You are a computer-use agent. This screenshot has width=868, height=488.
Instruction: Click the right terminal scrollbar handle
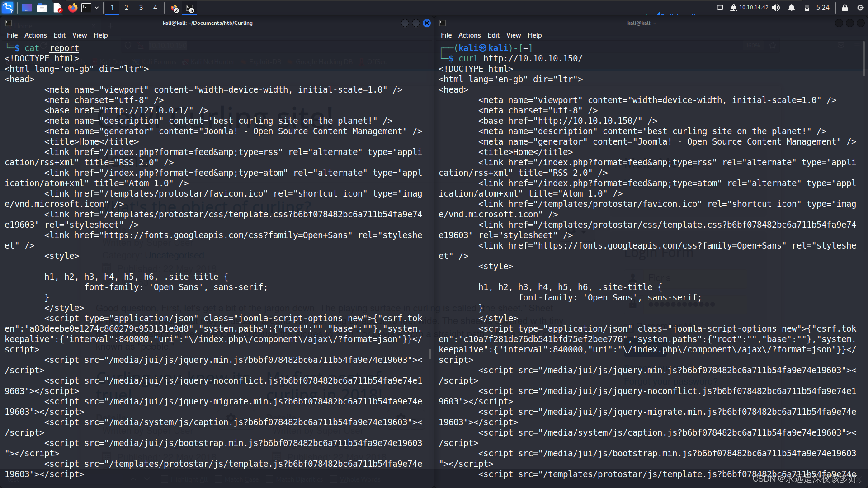click(863, 59)
